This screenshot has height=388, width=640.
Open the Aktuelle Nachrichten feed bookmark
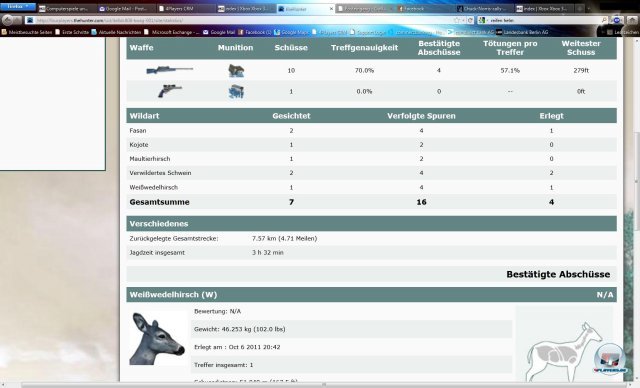[x=116, y=32]
